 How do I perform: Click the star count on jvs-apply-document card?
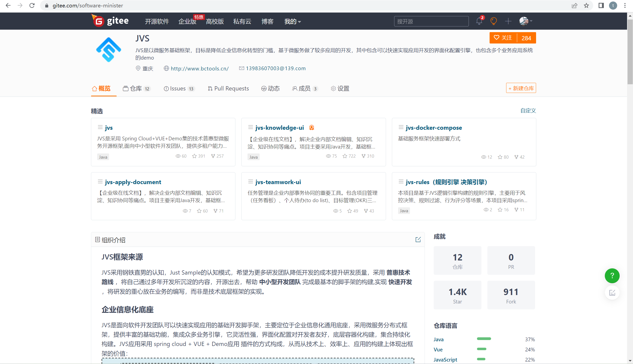[202, 211]
